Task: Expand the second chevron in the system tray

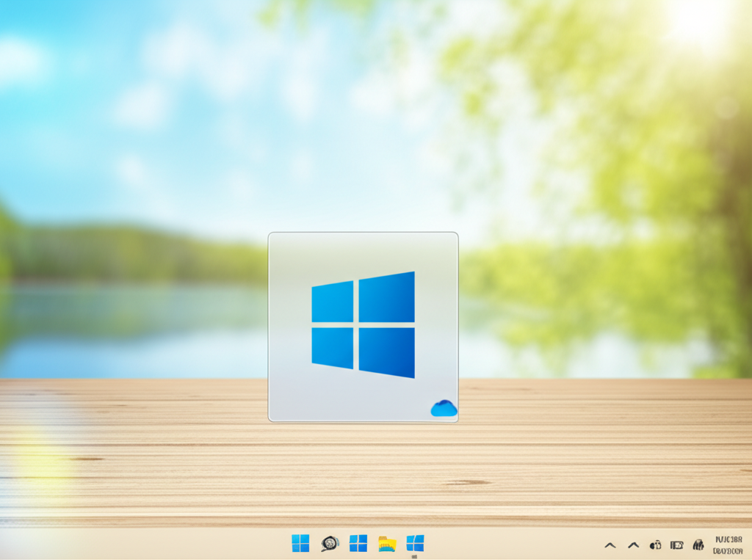Action: (x=633, y=545)
